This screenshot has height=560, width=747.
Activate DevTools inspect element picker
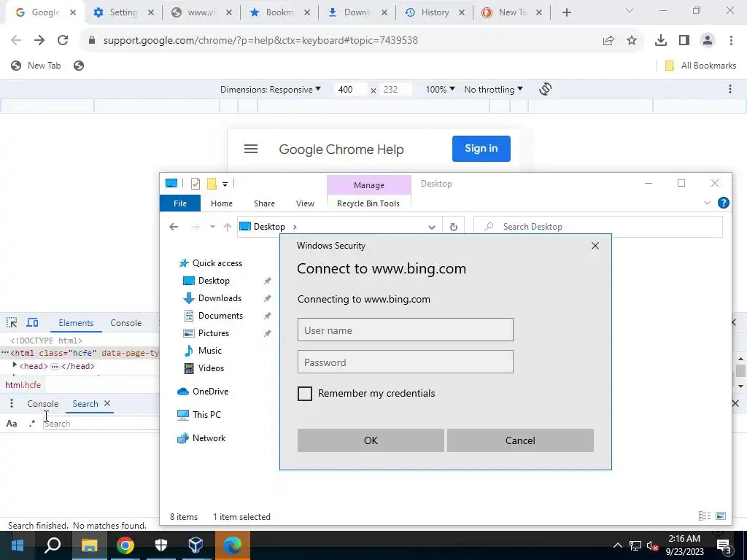12,322
